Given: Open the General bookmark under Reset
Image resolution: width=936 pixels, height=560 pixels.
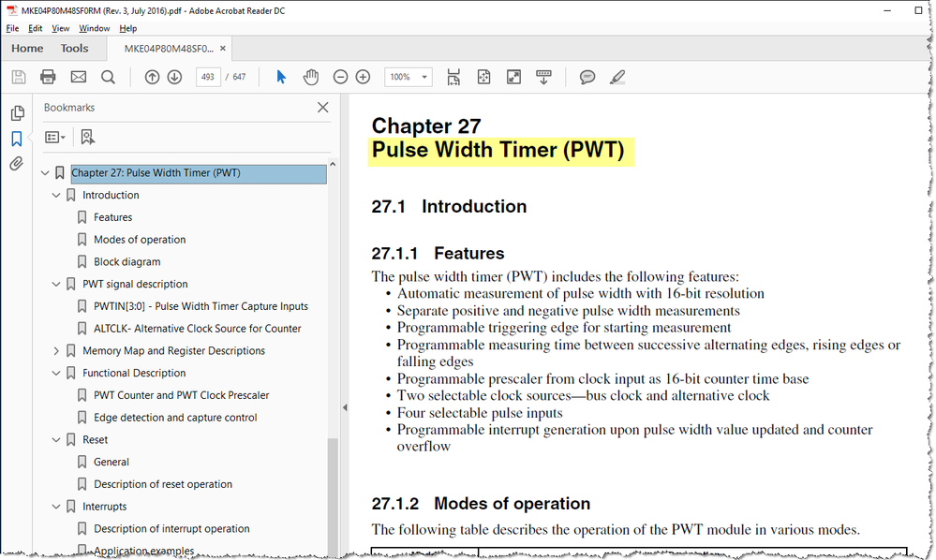Looking at the screenshot, I should 111,463.
